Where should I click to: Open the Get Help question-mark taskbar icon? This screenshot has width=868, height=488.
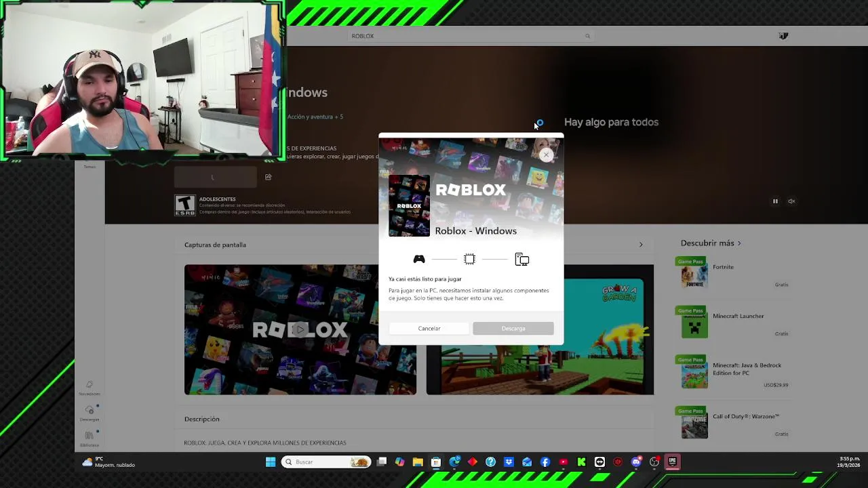click(490, 462)
